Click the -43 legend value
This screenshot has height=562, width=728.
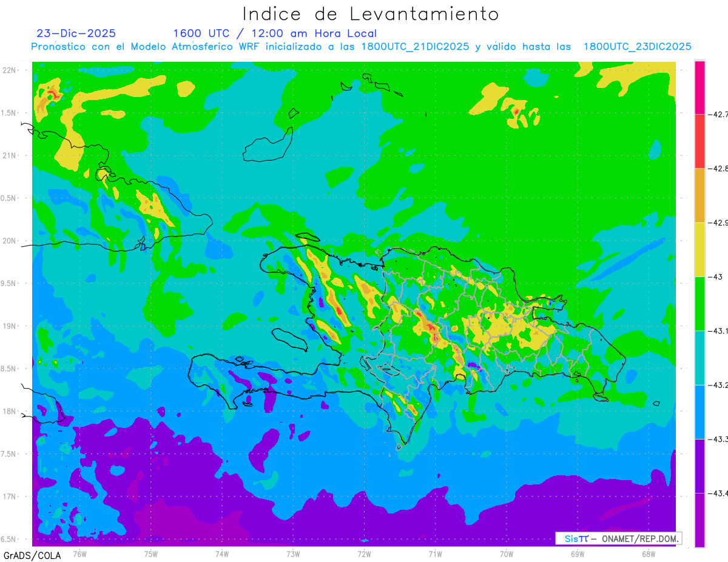pos(714,276)
